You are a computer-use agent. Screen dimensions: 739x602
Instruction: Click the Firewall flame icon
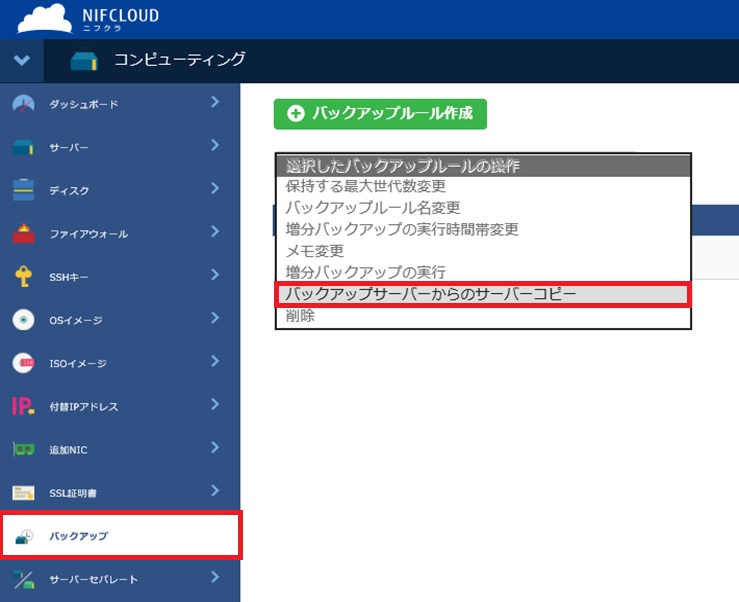(x=23, y=233)
